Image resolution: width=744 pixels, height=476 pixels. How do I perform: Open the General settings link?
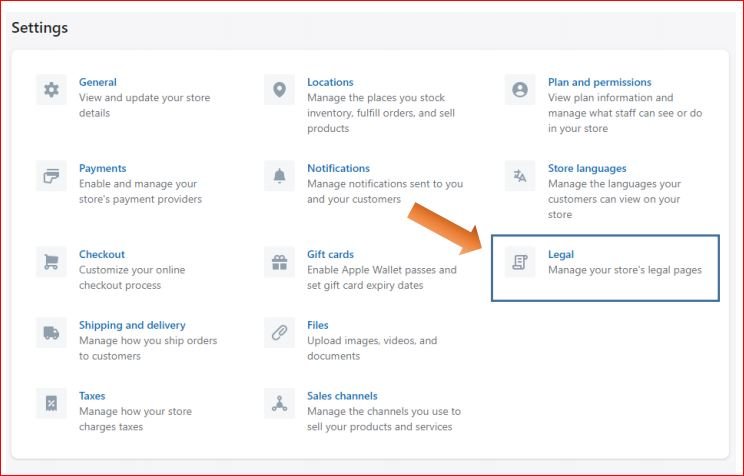coord(98,82)
